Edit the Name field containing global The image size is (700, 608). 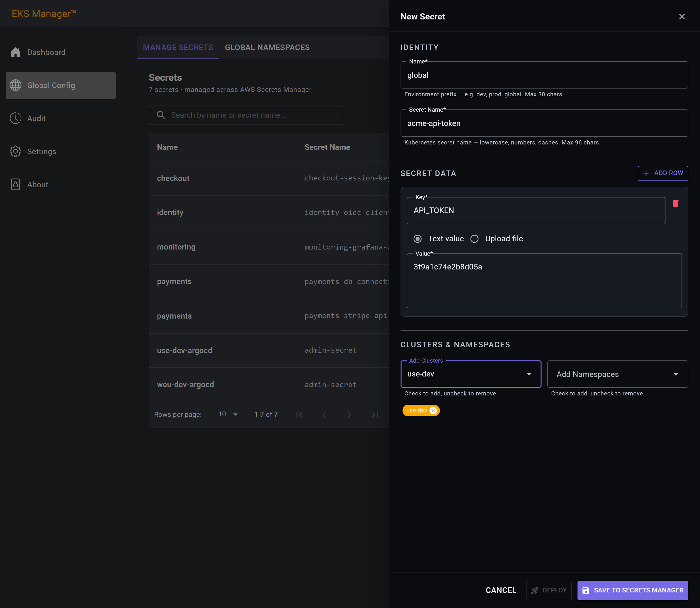(544, 75)
